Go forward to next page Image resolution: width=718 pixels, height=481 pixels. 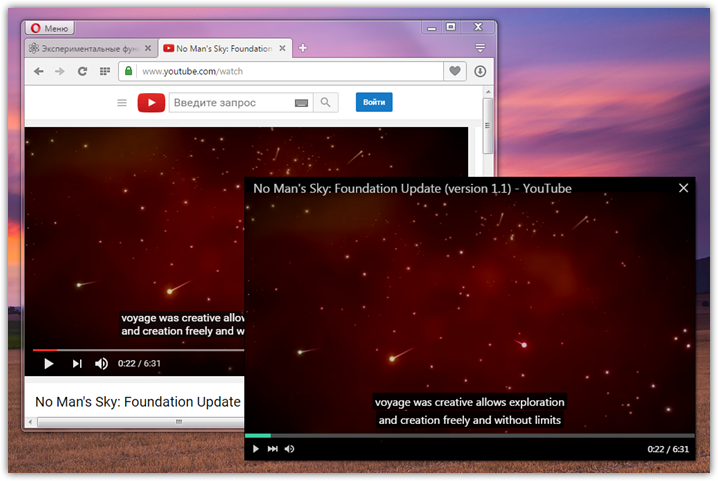(60, 71)
